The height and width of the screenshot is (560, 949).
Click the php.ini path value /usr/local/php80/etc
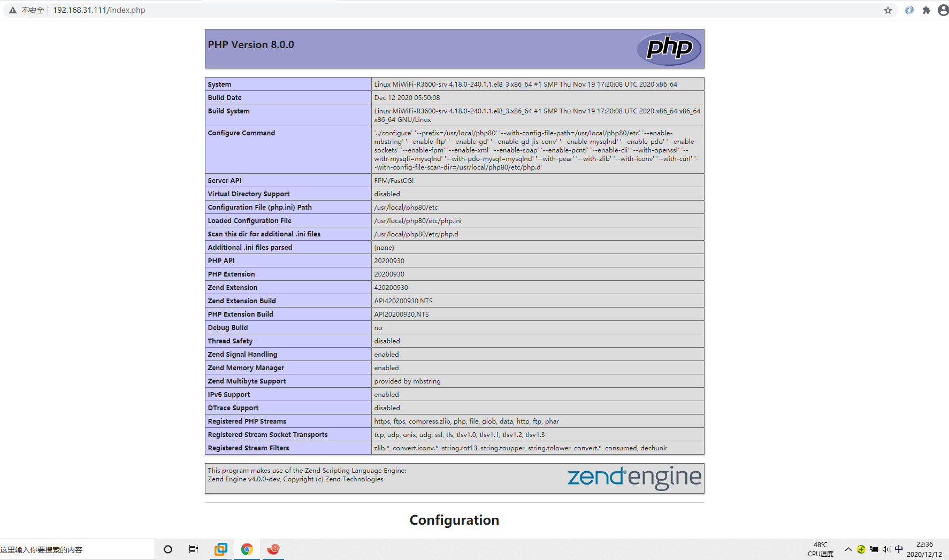pos(406,208)
